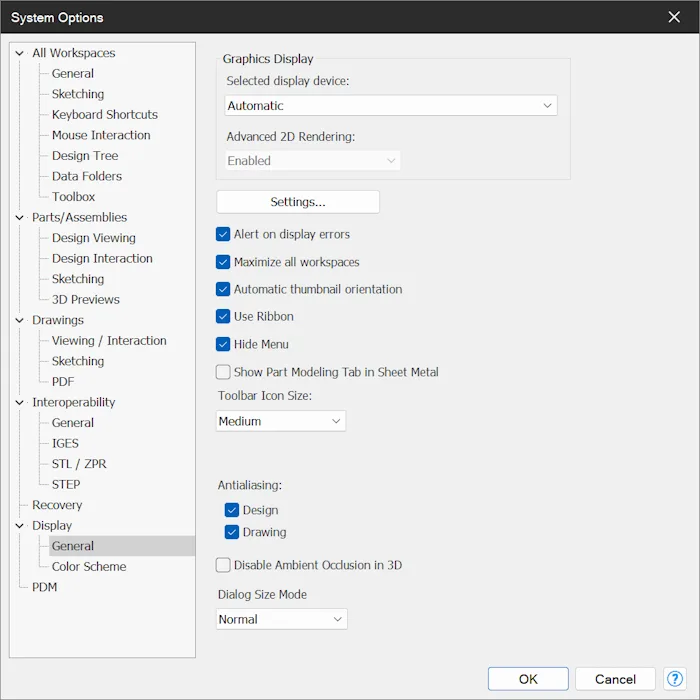Select General under All Workspaces
This screenshot has height=700, width=700.
(73, 73)
